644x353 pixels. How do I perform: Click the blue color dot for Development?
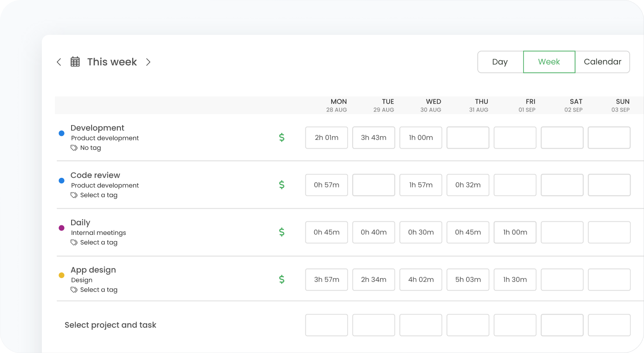click(62, 133)
